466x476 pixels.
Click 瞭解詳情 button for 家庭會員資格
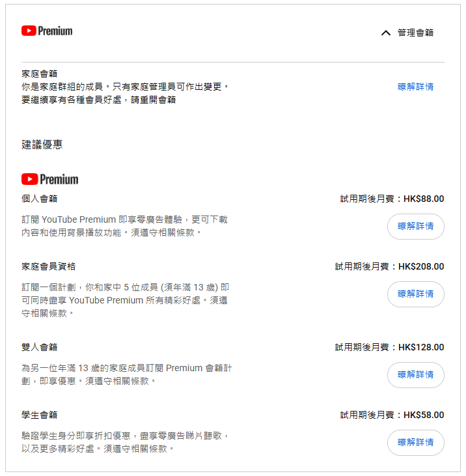point(416,294)
